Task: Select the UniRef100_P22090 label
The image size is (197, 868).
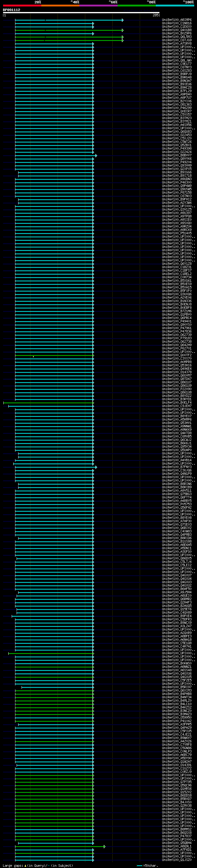Action: (177, 389)
